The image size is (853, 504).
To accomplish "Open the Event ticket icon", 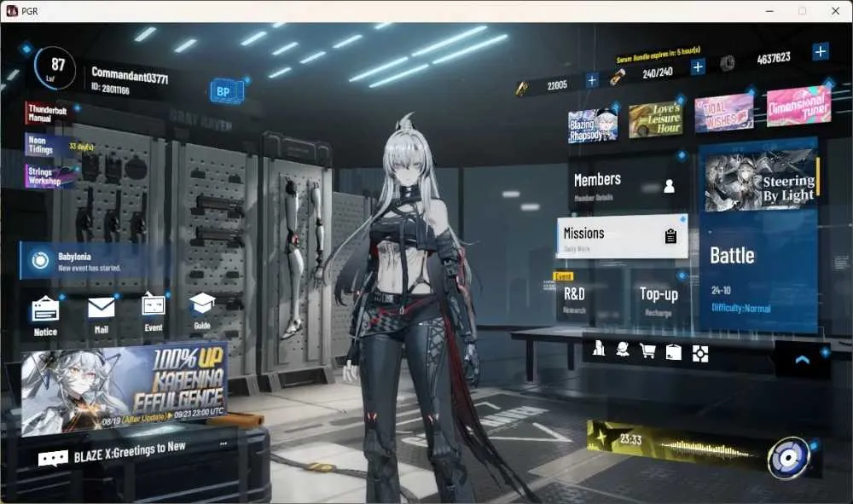I will 154,305.
